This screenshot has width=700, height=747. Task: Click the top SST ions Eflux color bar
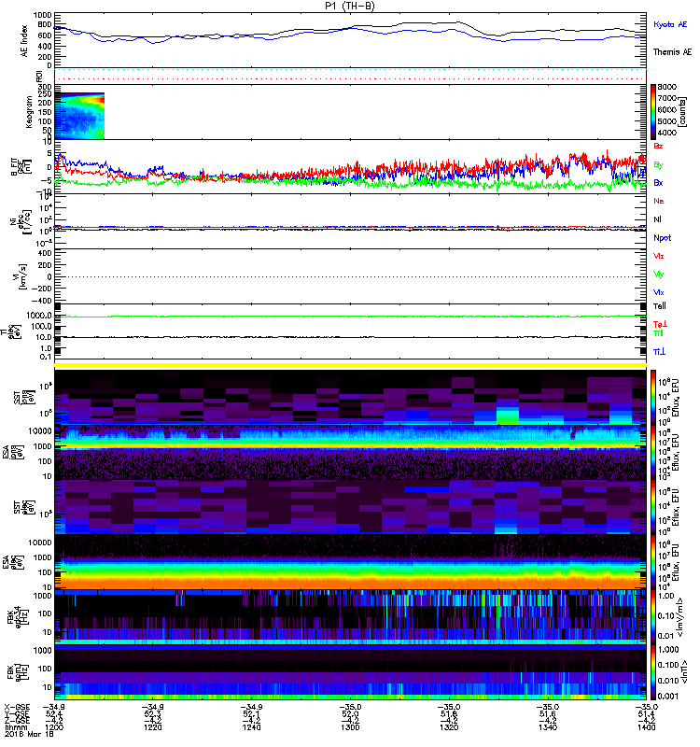coord(653,397)
